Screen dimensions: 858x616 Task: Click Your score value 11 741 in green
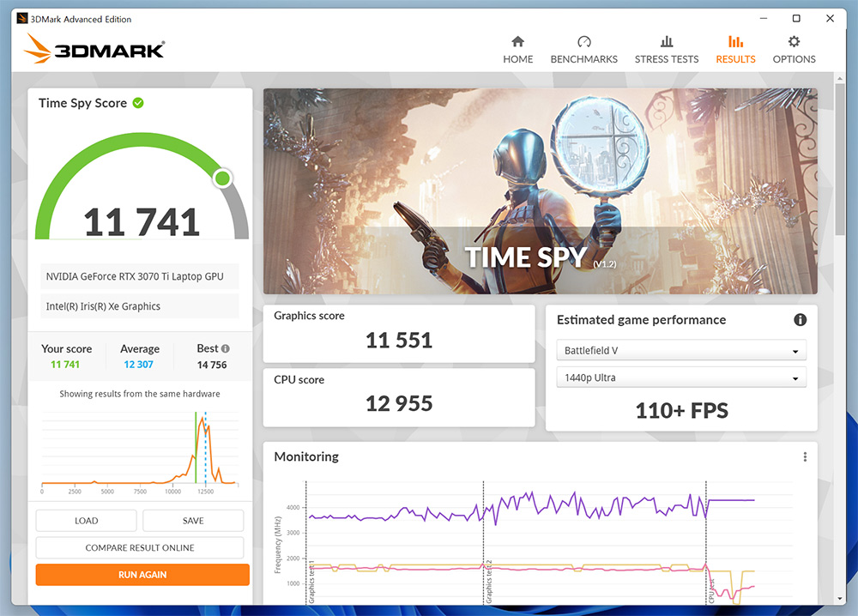tap(65, 365)
